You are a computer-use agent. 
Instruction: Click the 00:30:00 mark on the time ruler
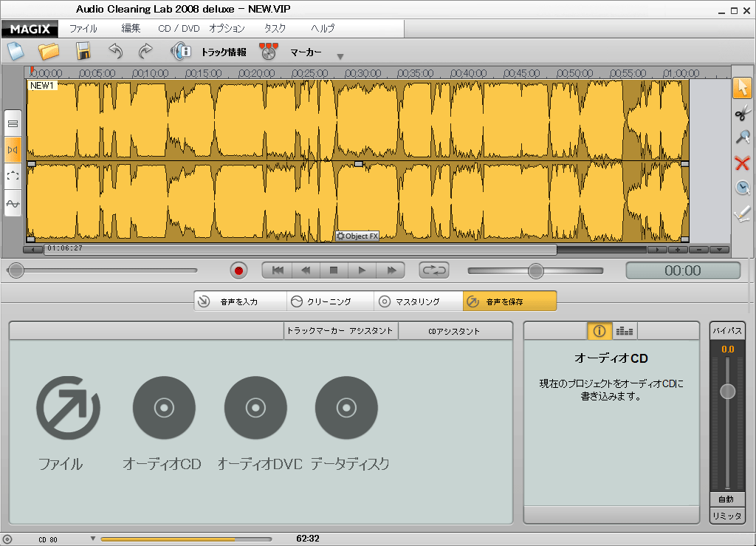(x=362, y=73)
